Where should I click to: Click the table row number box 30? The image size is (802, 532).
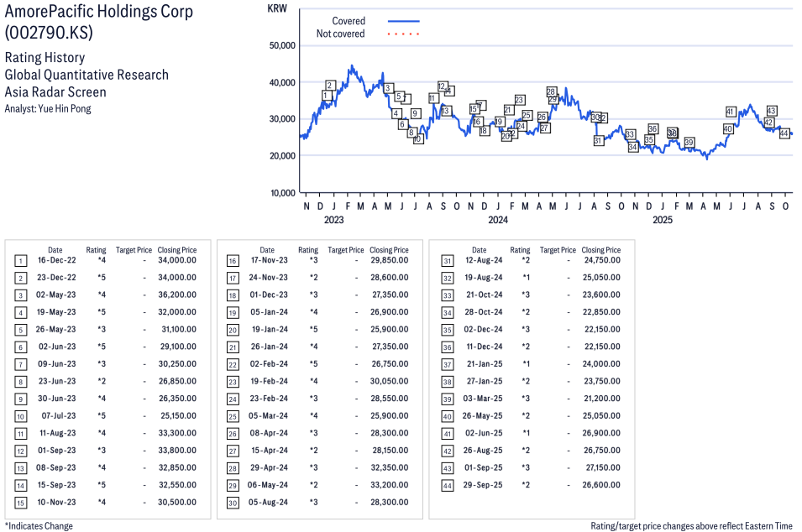(233, 502)
